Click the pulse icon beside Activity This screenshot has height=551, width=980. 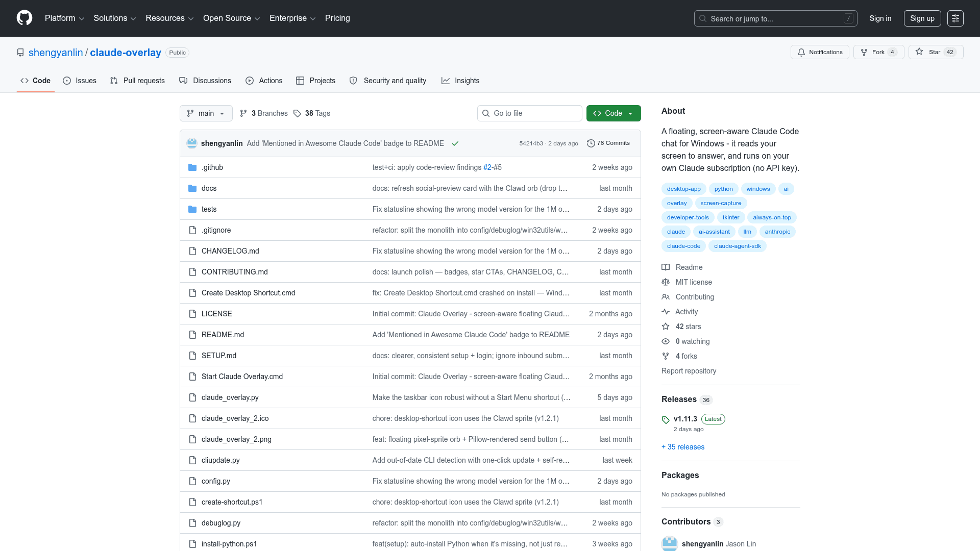point(666,312)
